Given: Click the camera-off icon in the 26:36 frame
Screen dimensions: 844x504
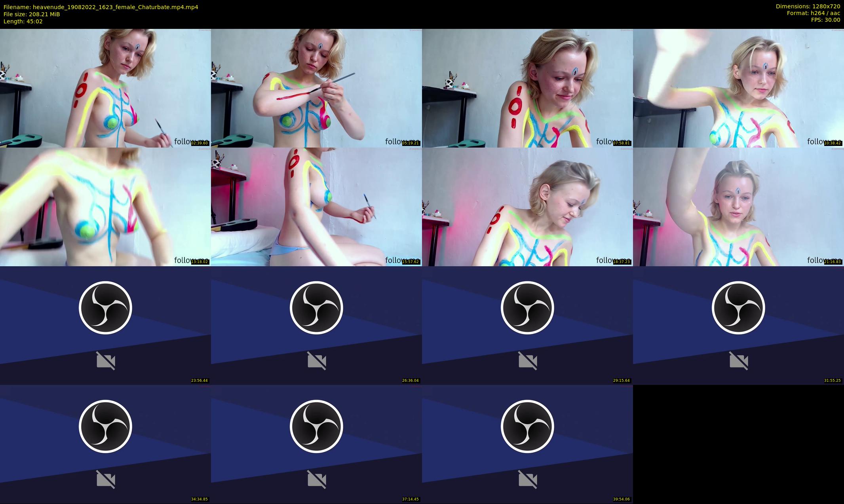Looking at the screenshot, I should [x=317, y=361].
